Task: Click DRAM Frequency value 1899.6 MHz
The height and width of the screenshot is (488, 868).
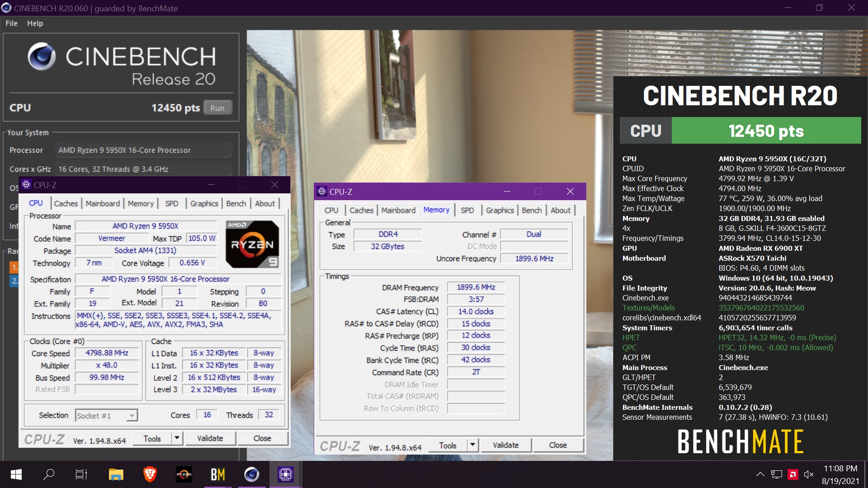Action: click(x=476, y=287)
